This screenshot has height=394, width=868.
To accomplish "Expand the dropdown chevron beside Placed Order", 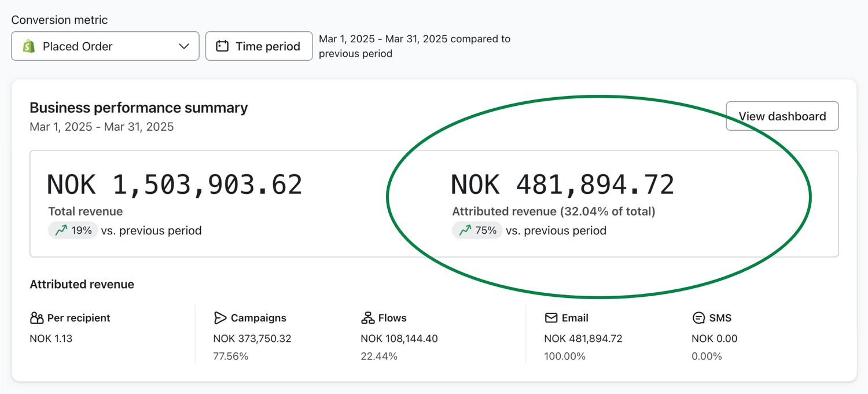I will click(184, 46).
